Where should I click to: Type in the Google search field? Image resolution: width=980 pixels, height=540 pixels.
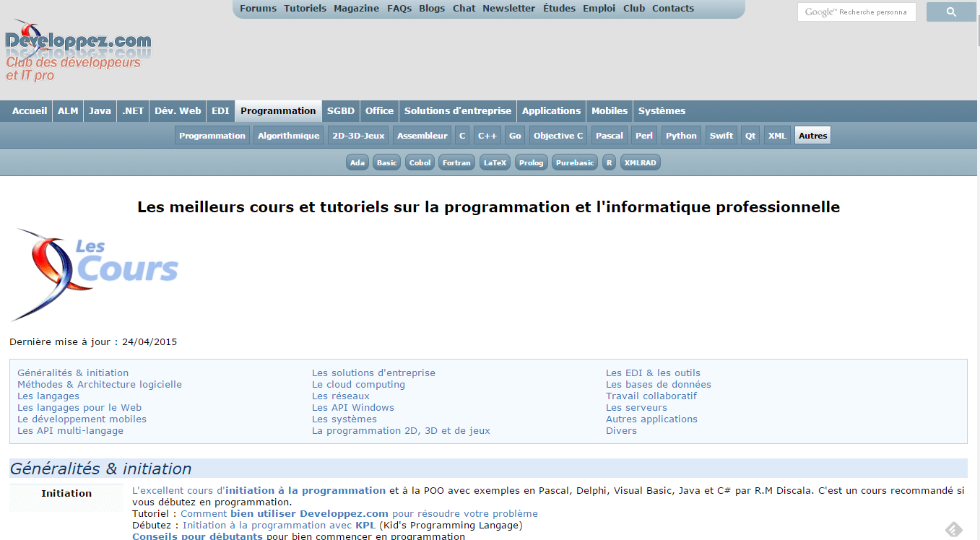point(856,12)
